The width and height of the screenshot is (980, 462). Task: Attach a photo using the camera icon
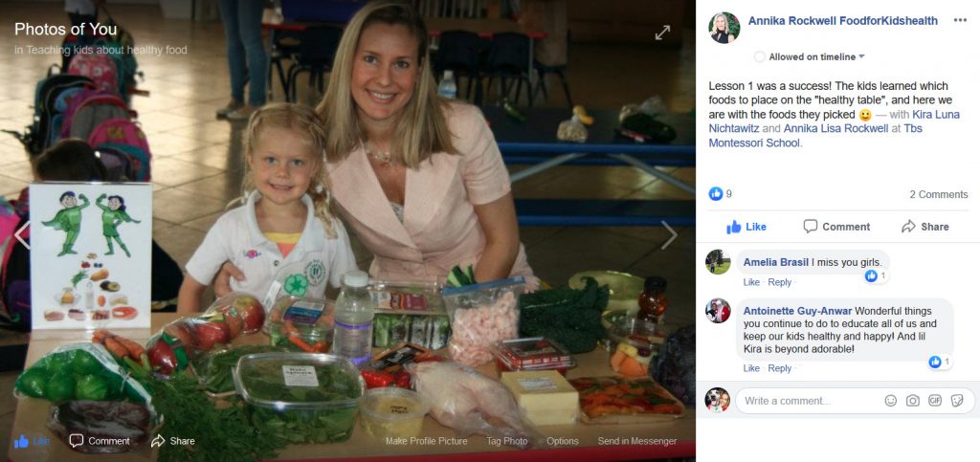[912, 401]
